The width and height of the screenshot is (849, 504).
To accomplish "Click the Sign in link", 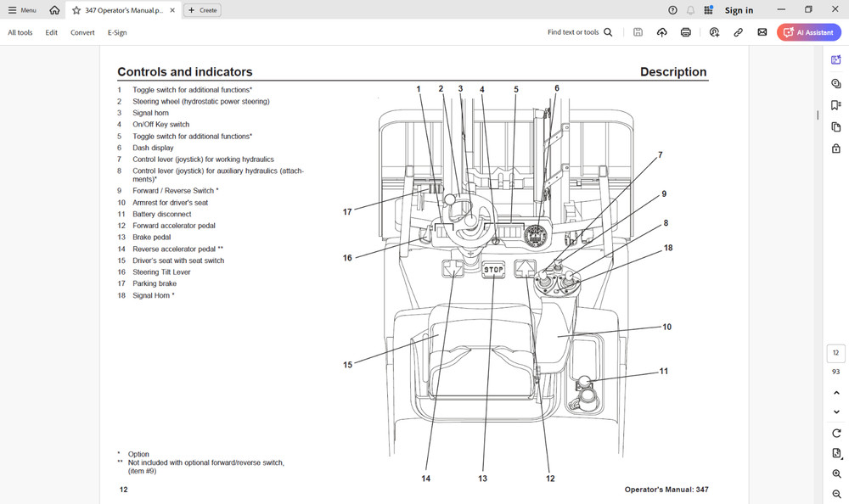I will point(739,10).
